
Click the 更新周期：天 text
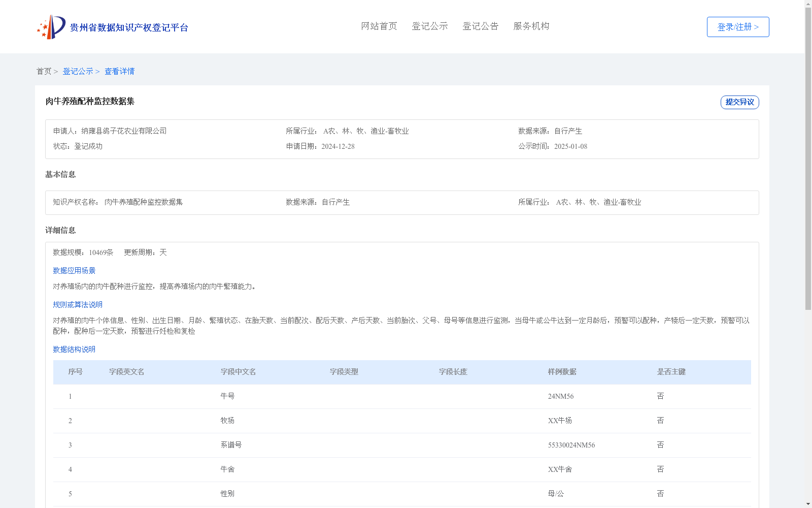coord(145,252)
